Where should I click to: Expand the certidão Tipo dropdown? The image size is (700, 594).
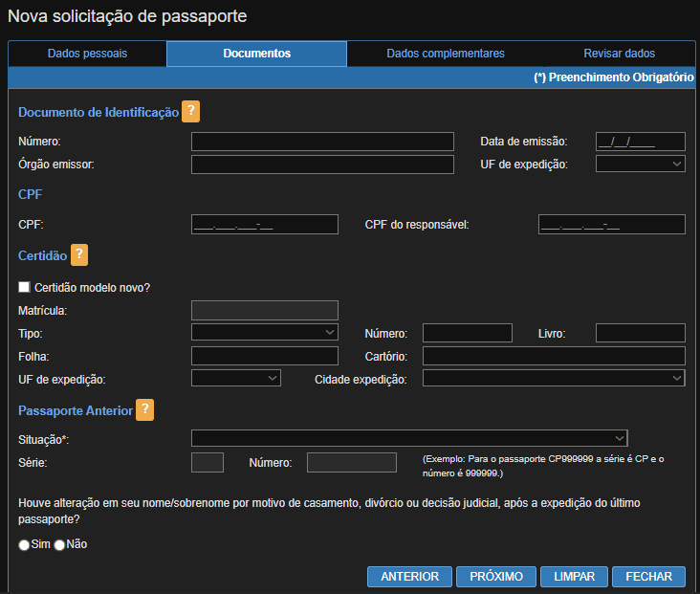265,332
